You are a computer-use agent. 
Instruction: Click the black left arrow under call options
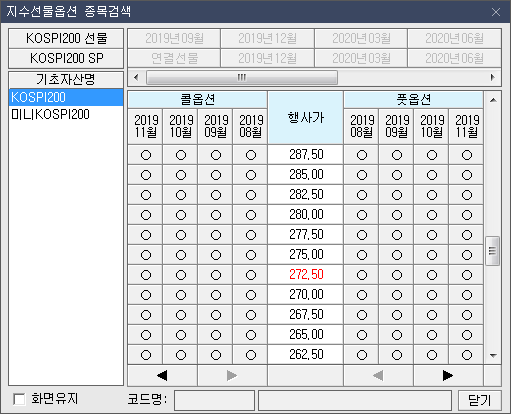point(162,376)
